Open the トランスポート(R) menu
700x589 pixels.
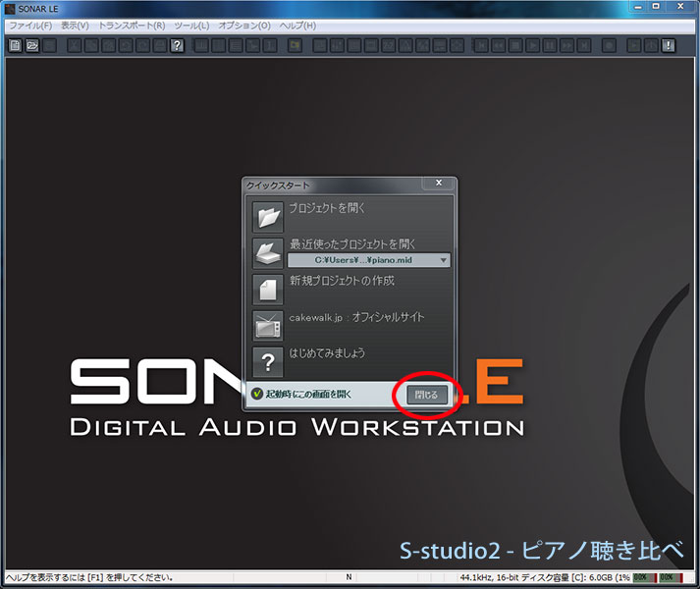coord(132,25)
